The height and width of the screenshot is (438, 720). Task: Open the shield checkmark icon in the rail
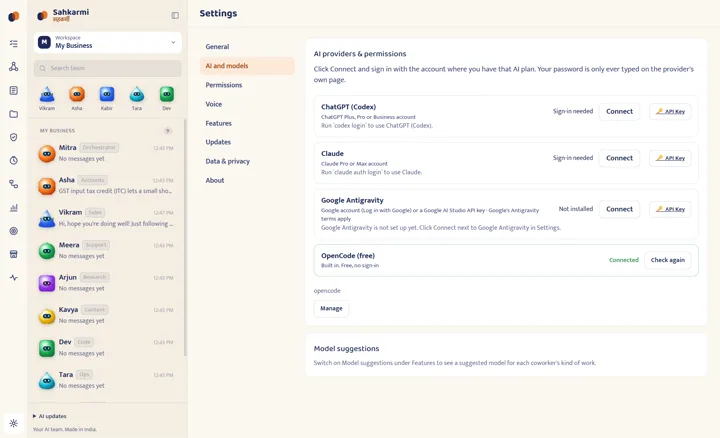click(x=14, y=137)
